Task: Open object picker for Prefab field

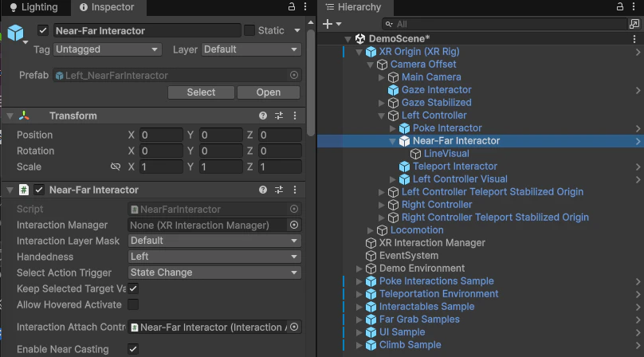Action: tap(294, 75)
